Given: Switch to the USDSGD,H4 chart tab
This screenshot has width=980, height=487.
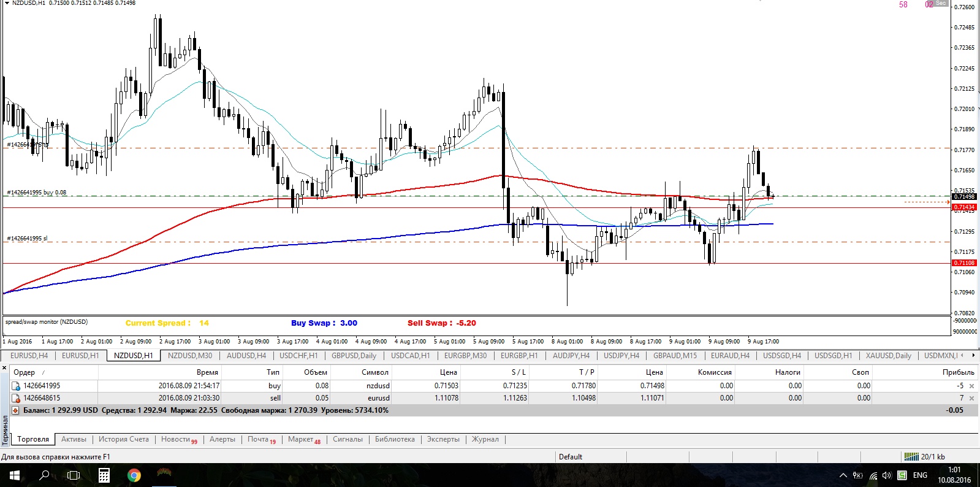Looking at the screenshot, I should point(782,356).
